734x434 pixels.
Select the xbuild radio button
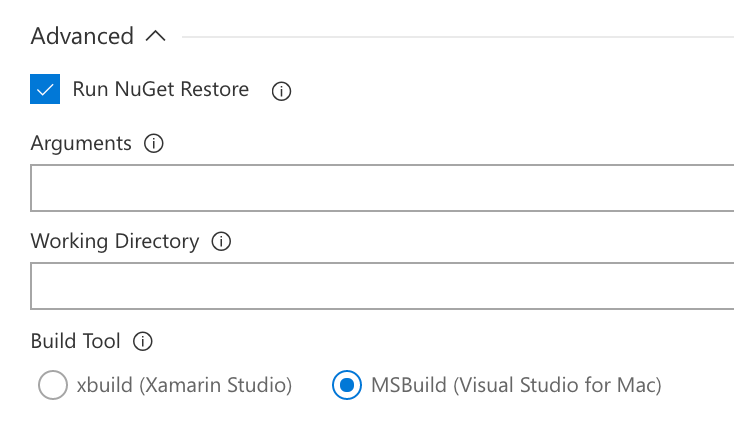click(x=53, y=385)
